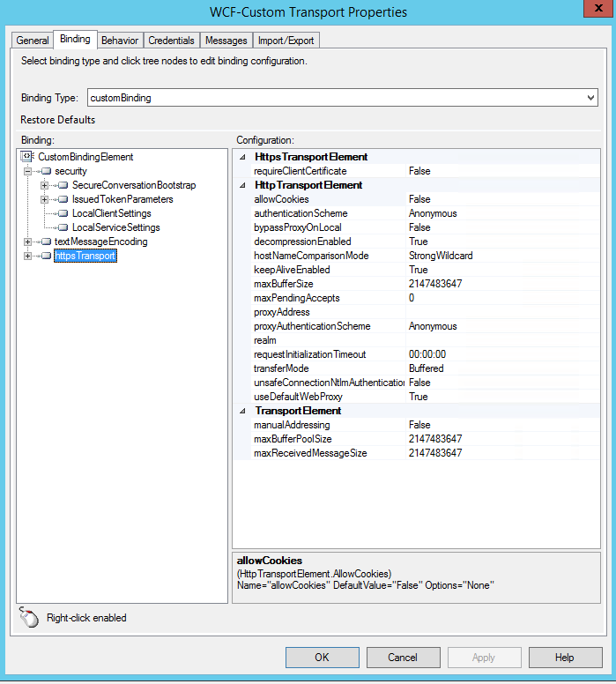Viewport: 616px width, 684px height.
Task: Open the Messages tab
Action: pos(226,41)
